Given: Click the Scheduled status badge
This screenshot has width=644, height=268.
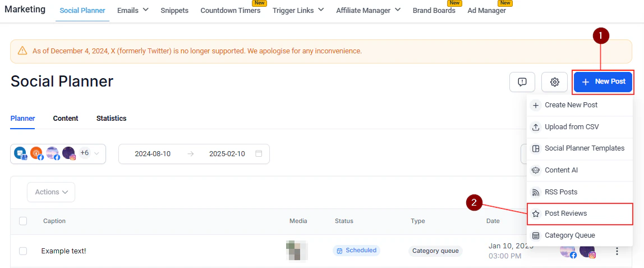Looking at the screenshot, I should pos(357,251).
